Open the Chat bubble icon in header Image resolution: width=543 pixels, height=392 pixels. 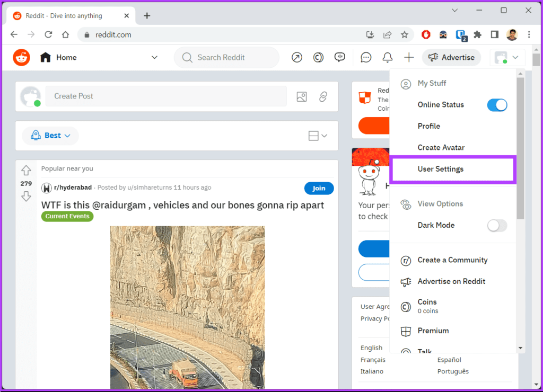tap(366, 57)
